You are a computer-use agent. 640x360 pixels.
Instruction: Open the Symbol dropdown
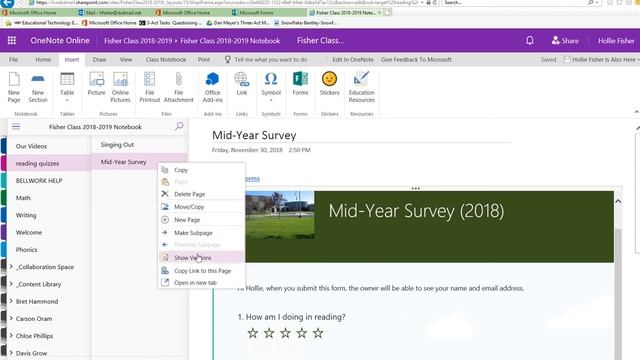click(x=271, y=88)
